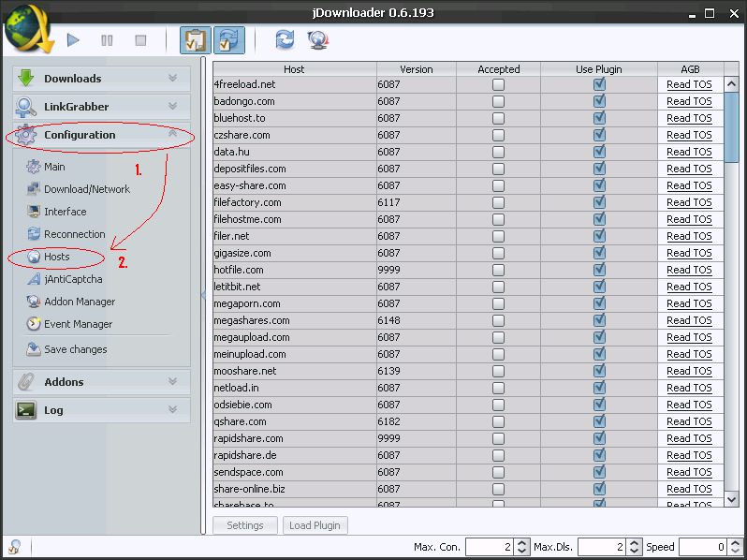Open the Event Manager
The height and width of the screenshot is (560, 747).
coord(69,324)
